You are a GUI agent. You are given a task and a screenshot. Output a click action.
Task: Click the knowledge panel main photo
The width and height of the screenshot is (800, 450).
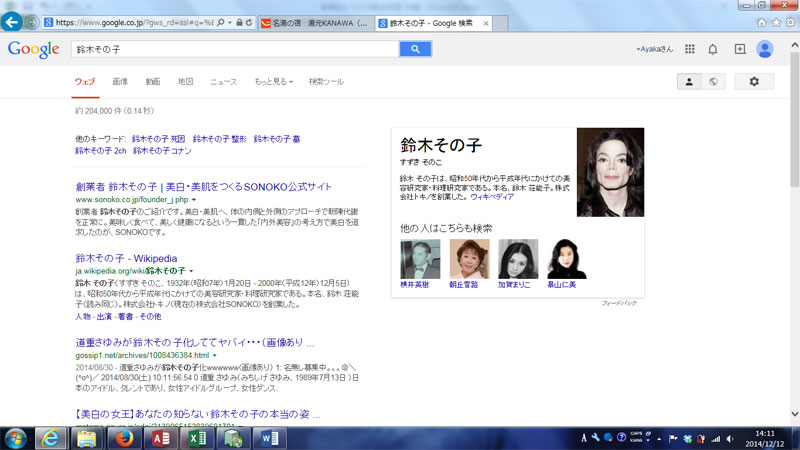tap(610, 172)
